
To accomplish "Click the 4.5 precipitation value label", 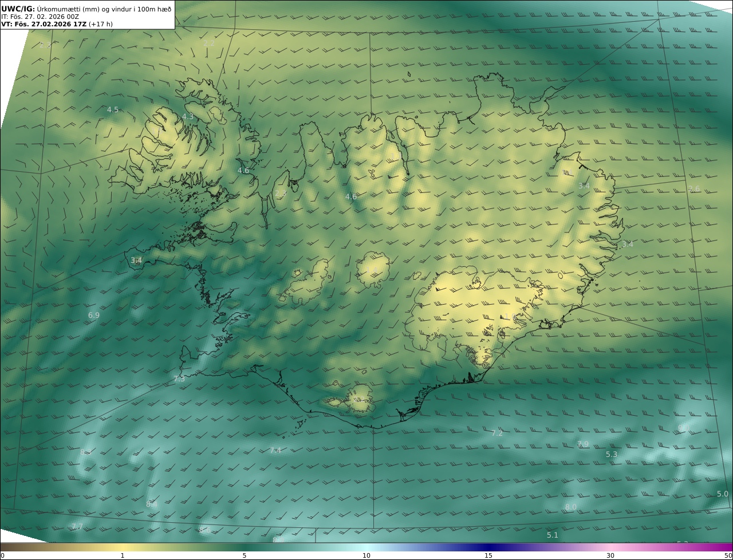I will (x=113, y=109).
